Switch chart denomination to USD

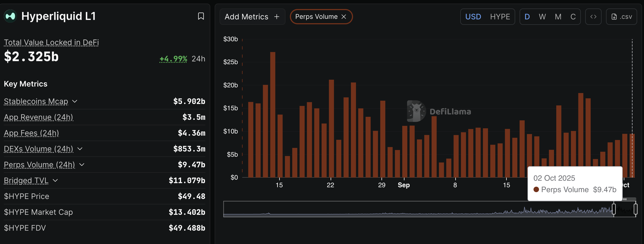point(473,17)
